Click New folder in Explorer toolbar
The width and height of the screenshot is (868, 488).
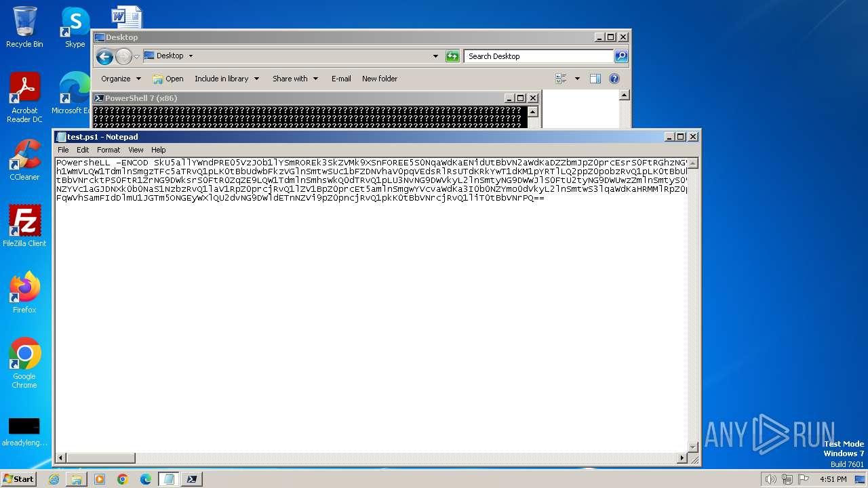point(380,79)
